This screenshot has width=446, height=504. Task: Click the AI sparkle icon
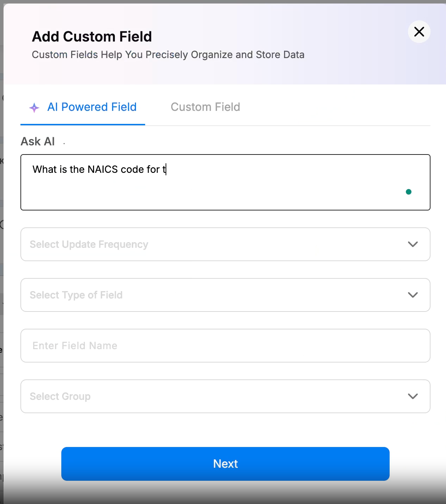pyautogui.click(x=34, y=107)
